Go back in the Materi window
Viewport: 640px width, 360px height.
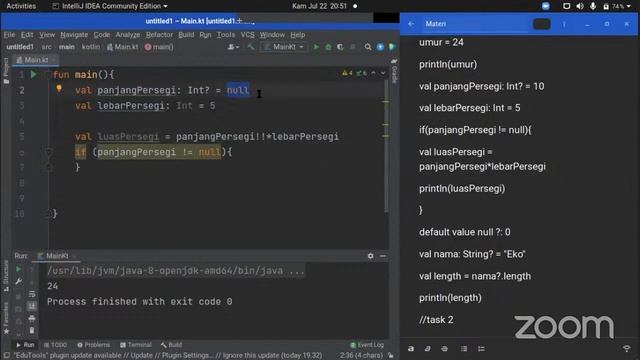[x=411, y=24]
